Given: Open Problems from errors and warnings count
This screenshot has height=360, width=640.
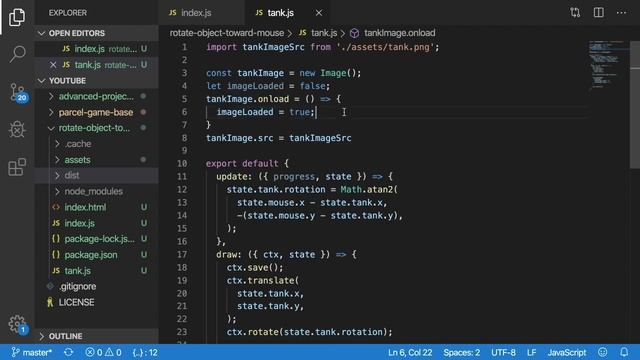Looking at the screenshot, I should 103,352.
